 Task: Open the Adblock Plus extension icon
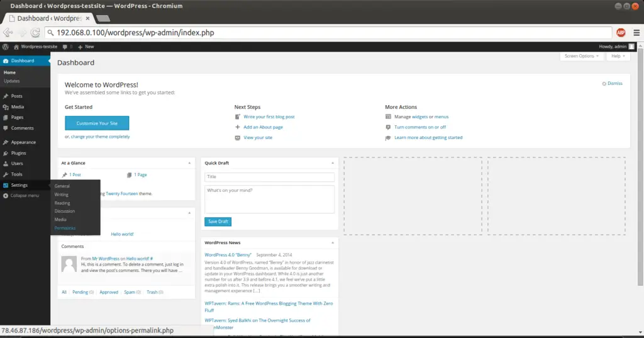(621, 33)
